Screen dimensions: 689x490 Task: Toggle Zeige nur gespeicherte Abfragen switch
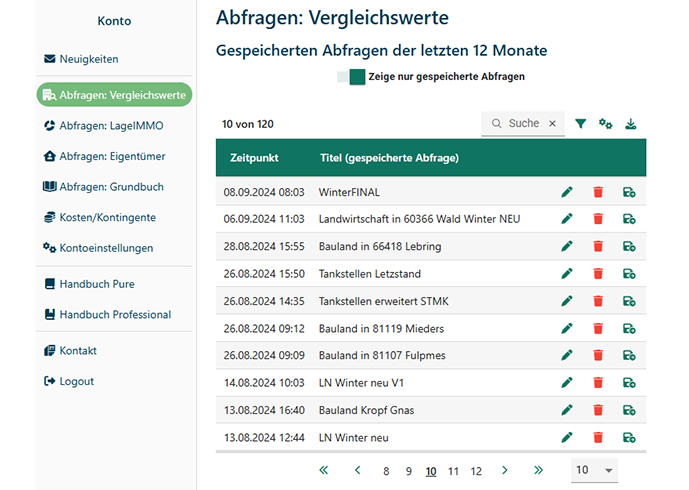(x=351, y=77)
